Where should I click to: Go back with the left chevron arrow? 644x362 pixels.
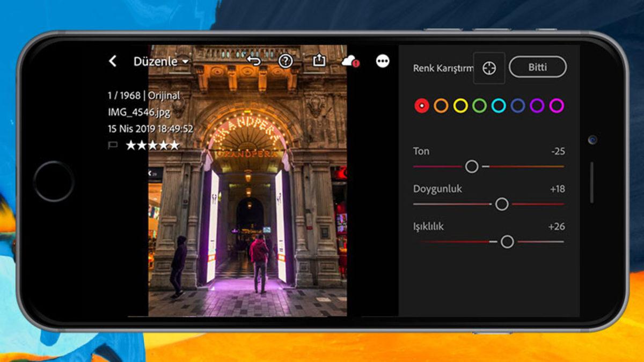click(x=113, y=61)
